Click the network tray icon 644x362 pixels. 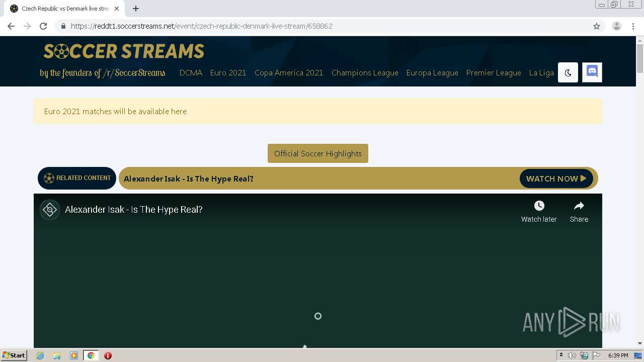point(584,355)
